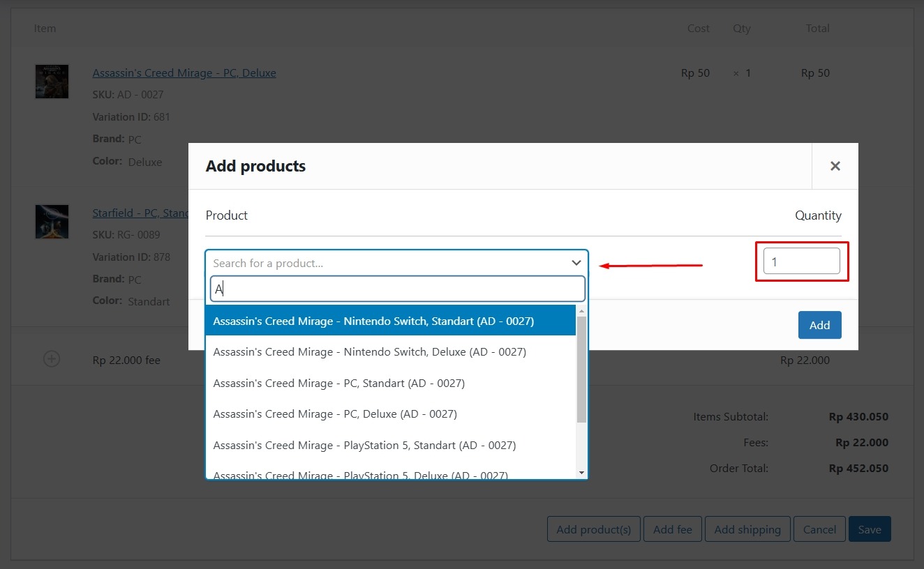Select Assassin's Creed Mirage Nintendo Switch, Standart

coord(391,321)
